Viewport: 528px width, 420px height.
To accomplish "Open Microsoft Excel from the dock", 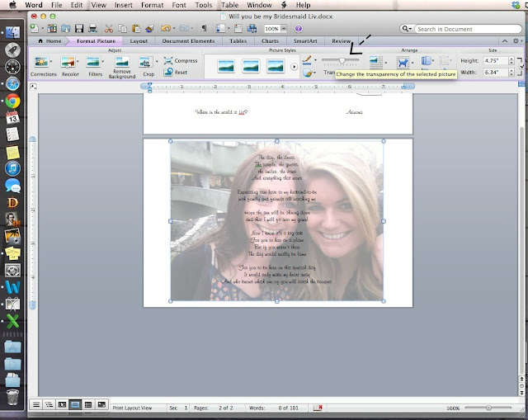I will 12,321.
